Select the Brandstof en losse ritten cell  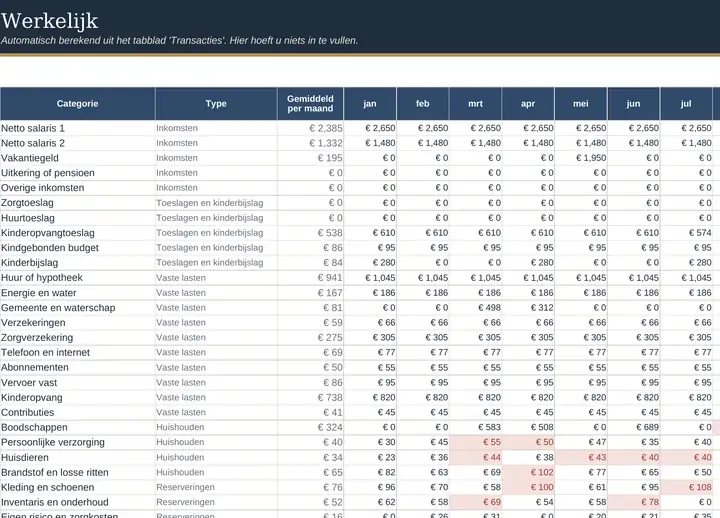[x=78, y=473]
